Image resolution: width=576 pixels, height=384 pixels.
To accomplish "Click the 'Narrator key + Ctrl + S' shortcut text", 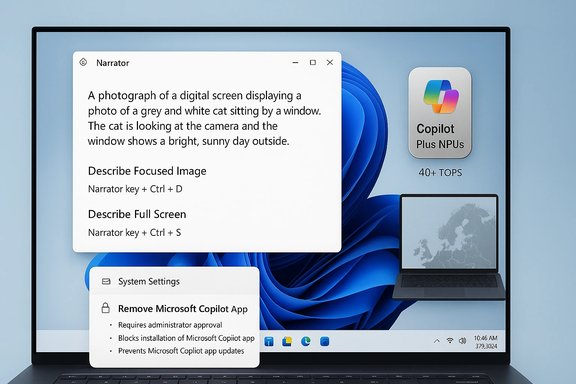I will click(x=134, y=233).
